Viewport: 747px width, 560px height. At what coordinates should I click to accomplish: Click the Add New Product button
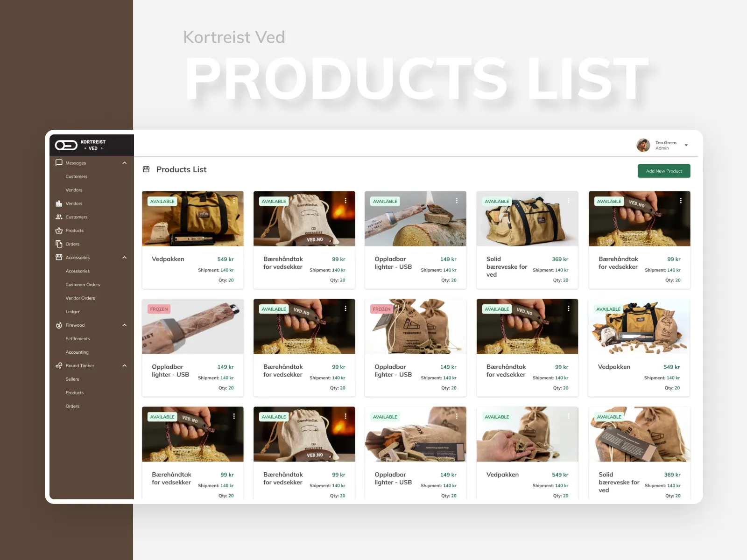(664, 171)
